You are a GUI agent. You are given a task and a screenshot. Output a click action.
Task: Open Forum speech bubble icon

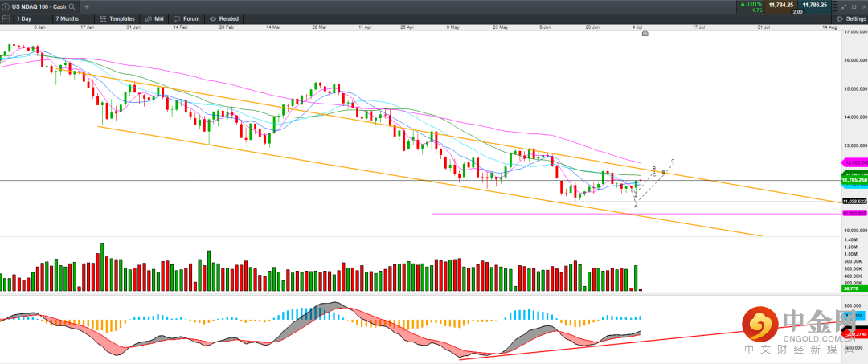[x=177, y=18]
